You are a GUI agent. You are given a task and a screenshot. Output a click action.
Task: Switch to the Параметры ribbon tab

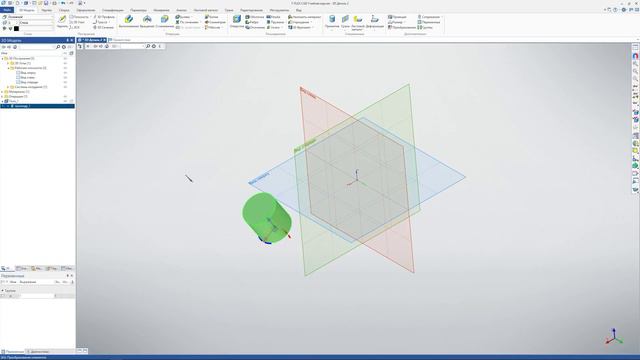click(138, 10)
